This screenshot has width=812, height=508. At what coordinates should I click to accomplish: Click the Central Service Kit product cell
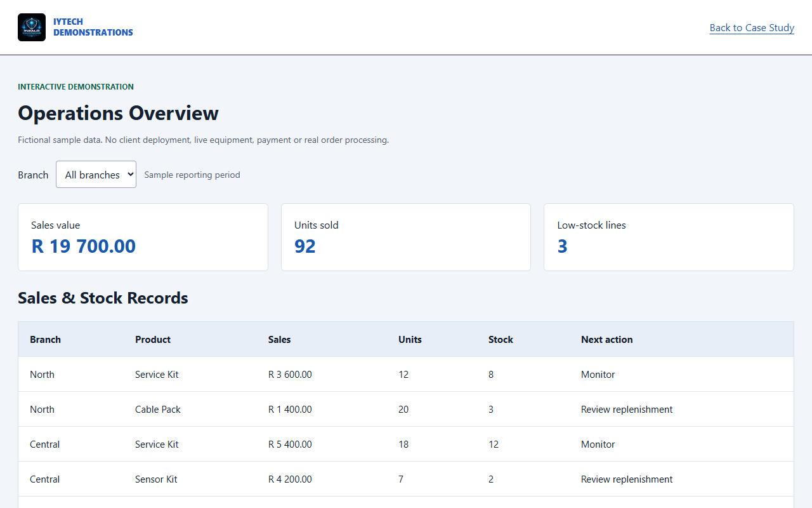(x=157, y=444)
